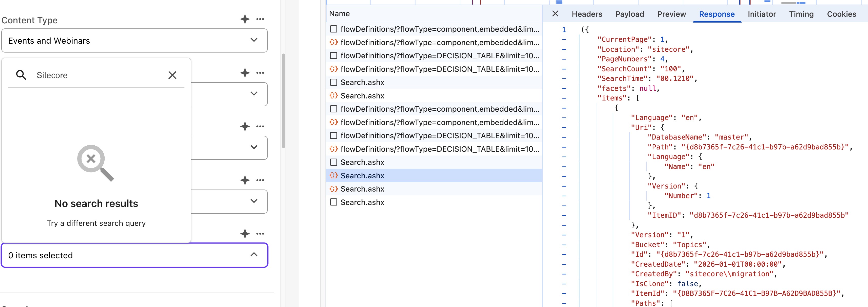Select the Response tab
This screenshot has height=307, width=868.
pyautogui.click(x=717, y=14)
